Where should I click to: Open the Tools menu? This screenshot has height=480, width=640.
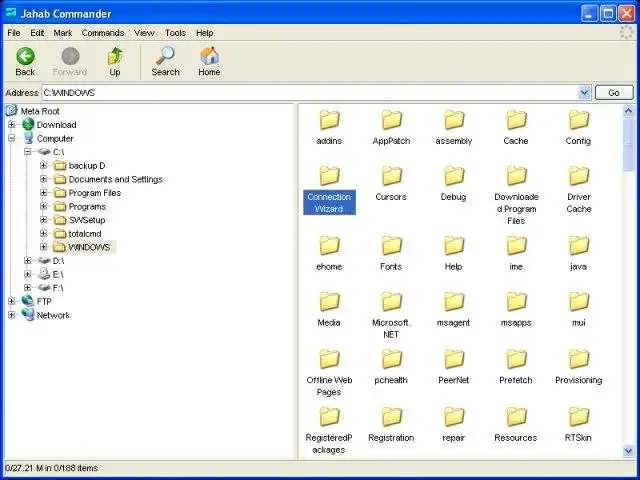point(176,33)
